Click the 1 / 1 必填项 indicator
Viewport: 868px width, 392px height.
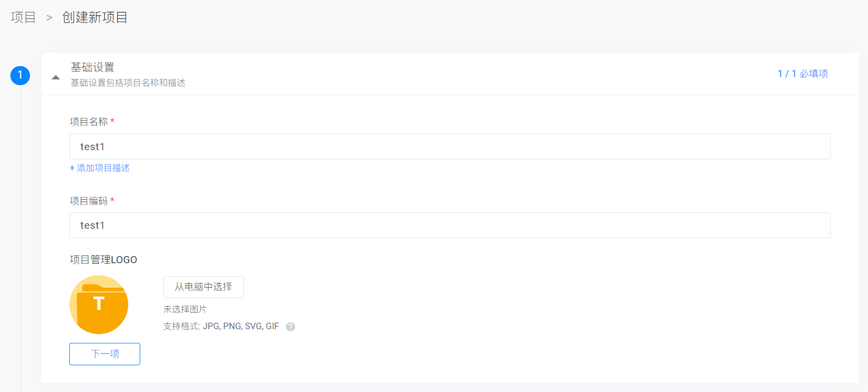pos(803,74)
